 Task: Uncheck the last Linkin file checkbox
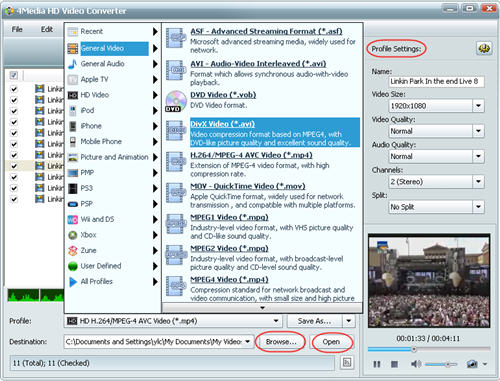[14, 199]
